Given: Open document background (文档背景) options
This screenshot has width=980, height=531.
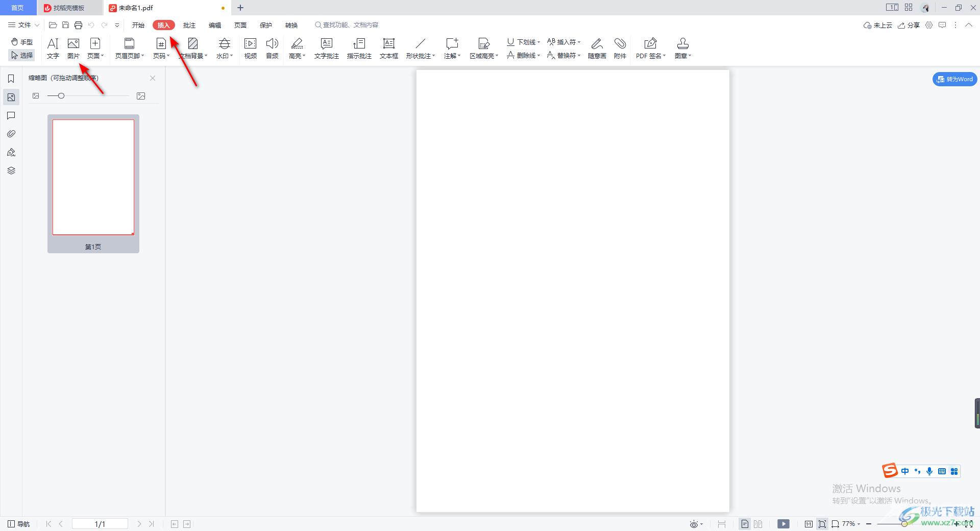Looking at the screenshot, I should pos(193,49).
